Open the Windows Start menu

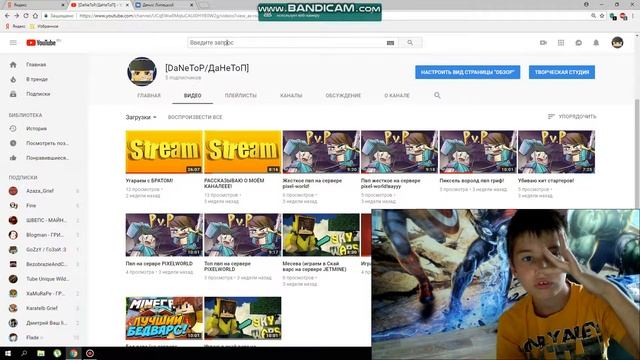tap(7, 353)
